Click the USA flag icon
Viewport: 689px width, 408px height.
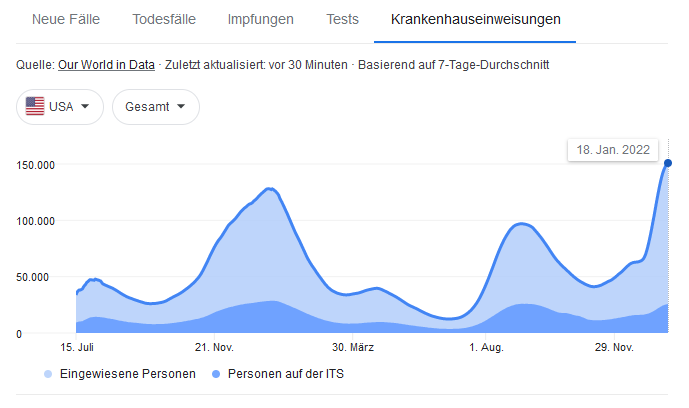click(x=35, y=107)
